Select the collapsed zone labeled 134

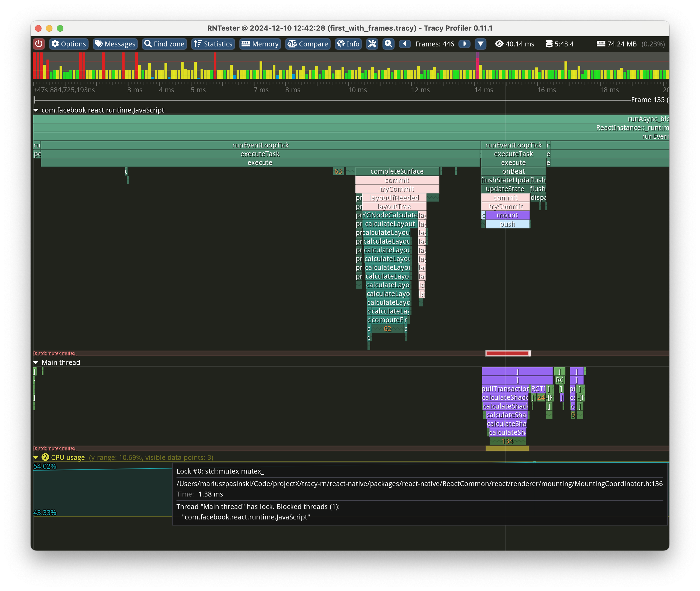507,441
